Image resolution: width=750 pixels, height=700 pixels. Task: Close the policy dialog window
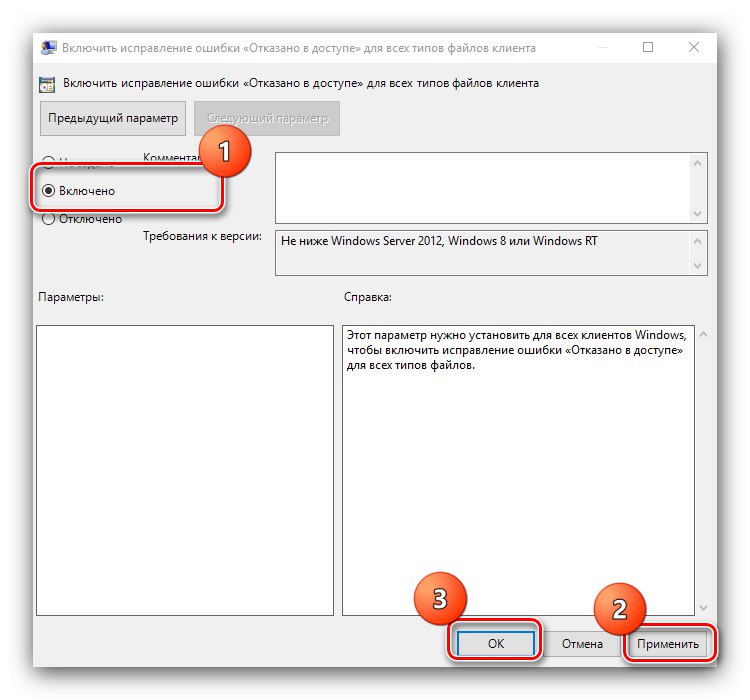coord(694,47)
